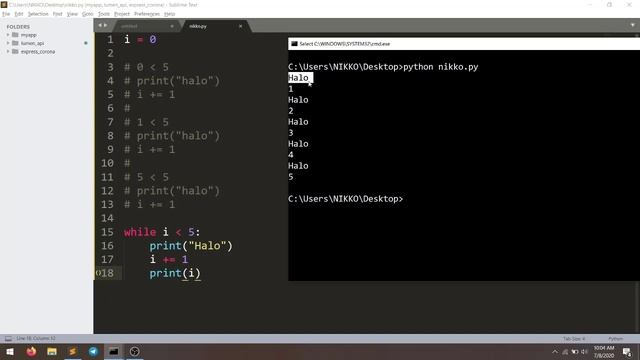Image resolution: width=640 pixels, height=360 pixels.
Task: Click line number 1 in gutter
Action: [110, 40]
